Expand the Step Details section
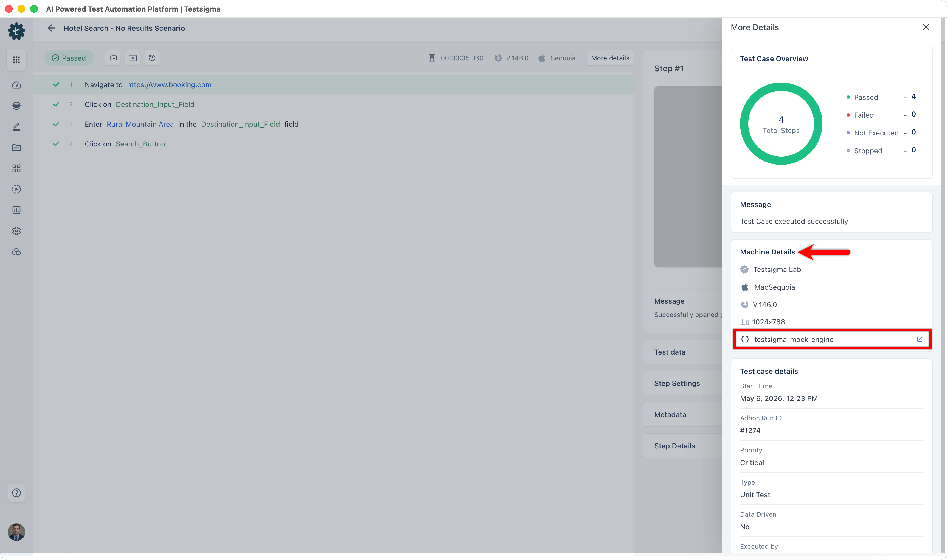 (683, 446)
